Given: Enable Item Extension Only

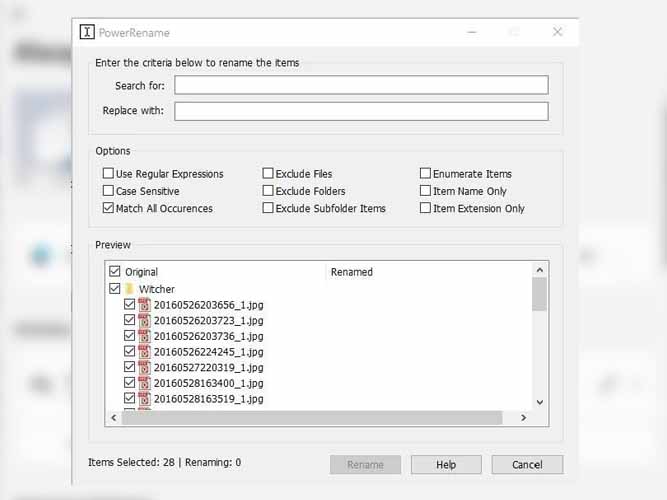Looking at the screenshot, I should tap(425, 208).
